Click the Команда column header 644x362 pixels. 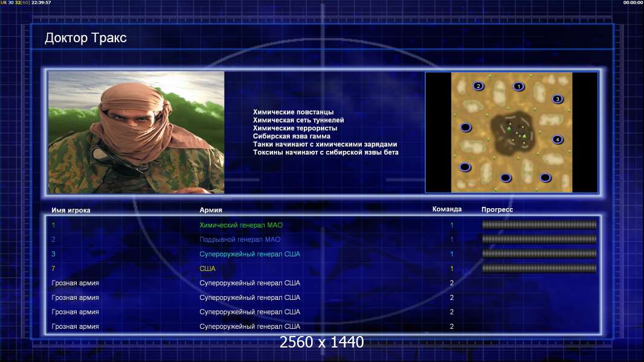coord(447,209)
